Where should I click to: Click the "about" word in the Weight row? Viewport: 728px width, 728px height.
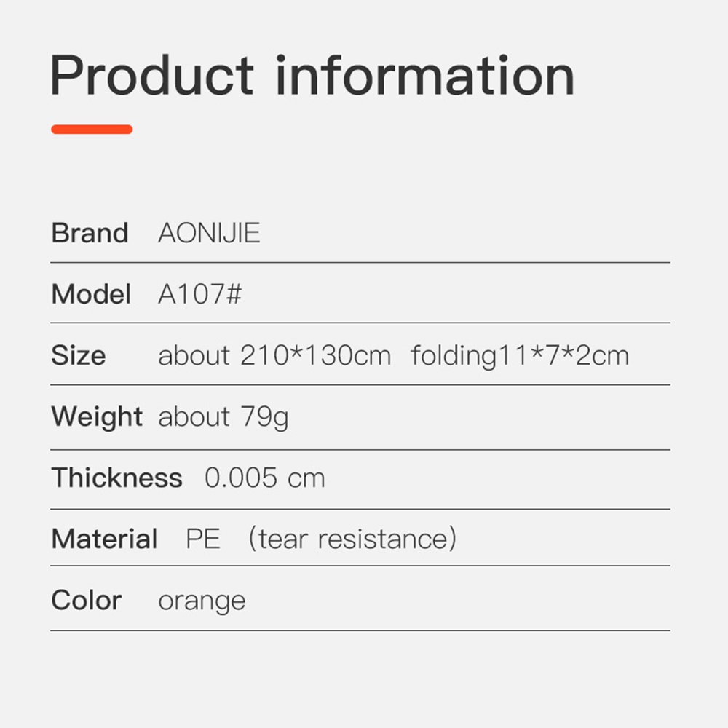(186, 417)
